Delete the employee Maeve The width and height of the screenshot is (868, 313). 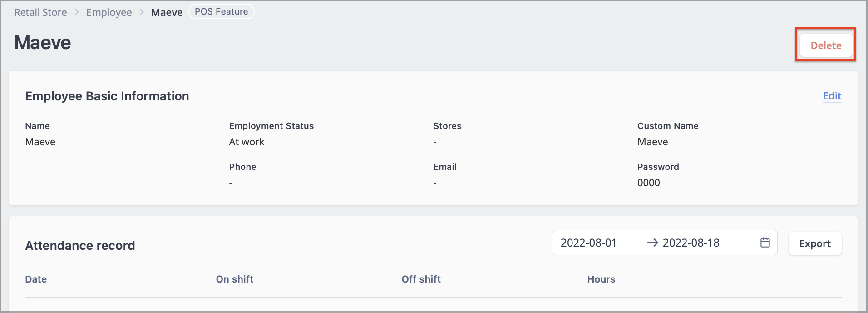pyautogui.click(x=826, y=45)
